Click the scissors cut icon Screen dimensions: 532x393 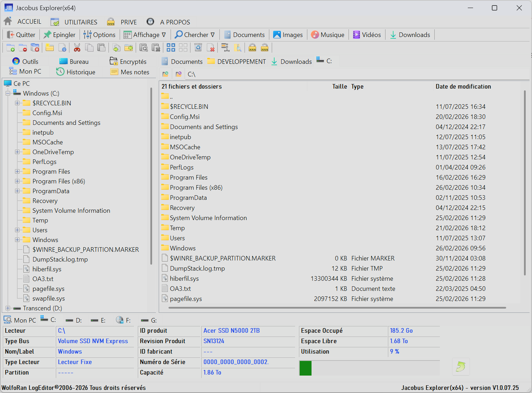[x=77, y=47]
